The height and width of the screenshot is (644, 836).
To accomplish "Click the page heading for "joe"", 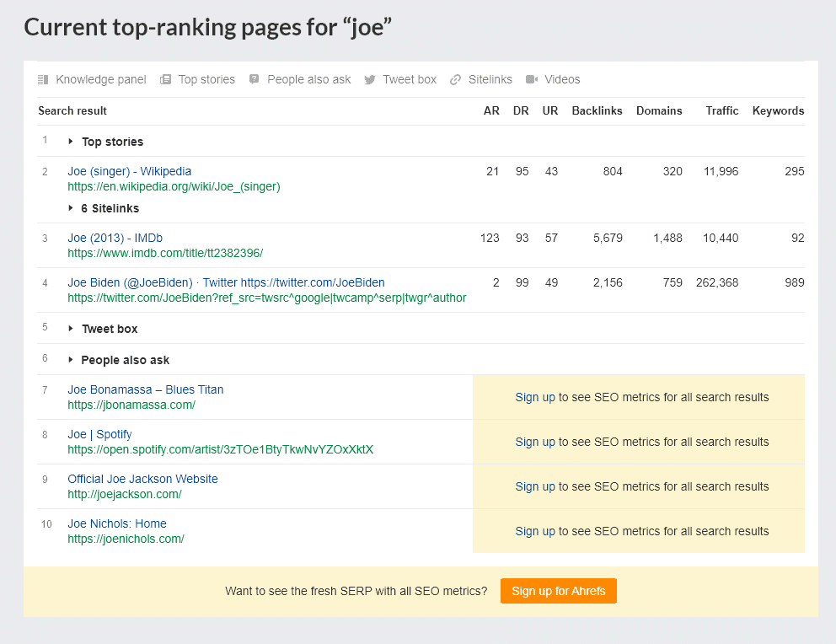I will coord(208,27).
